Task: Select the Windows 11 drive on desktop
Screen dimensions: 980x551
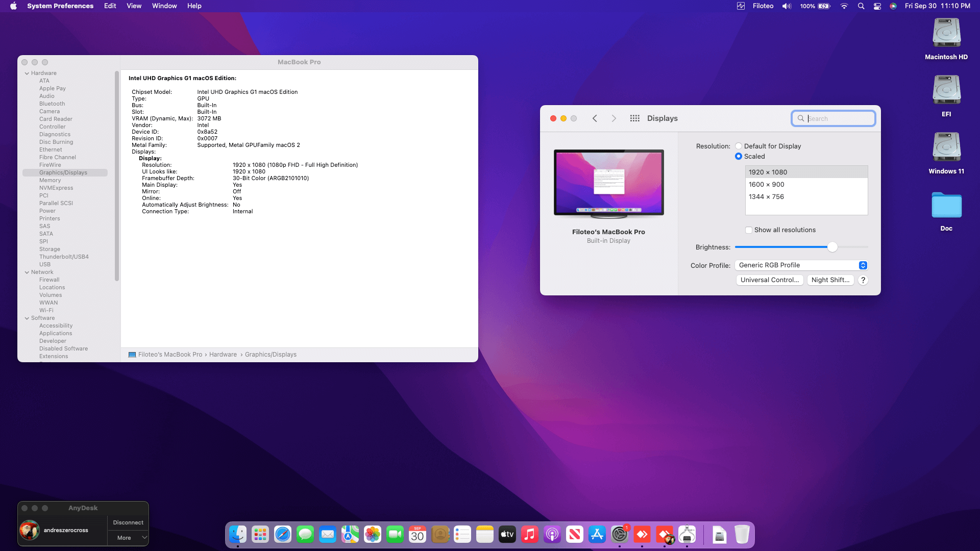Action: pos(946,153)
